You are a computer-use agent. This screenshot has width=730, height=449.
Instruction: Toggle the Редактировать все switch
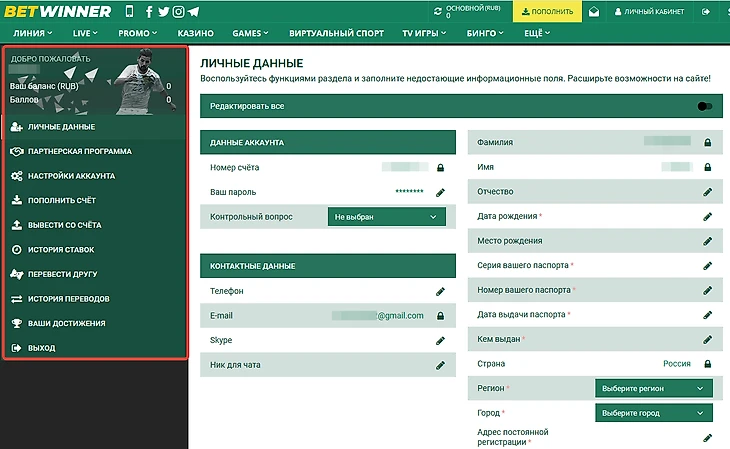(x=706, y=106)
